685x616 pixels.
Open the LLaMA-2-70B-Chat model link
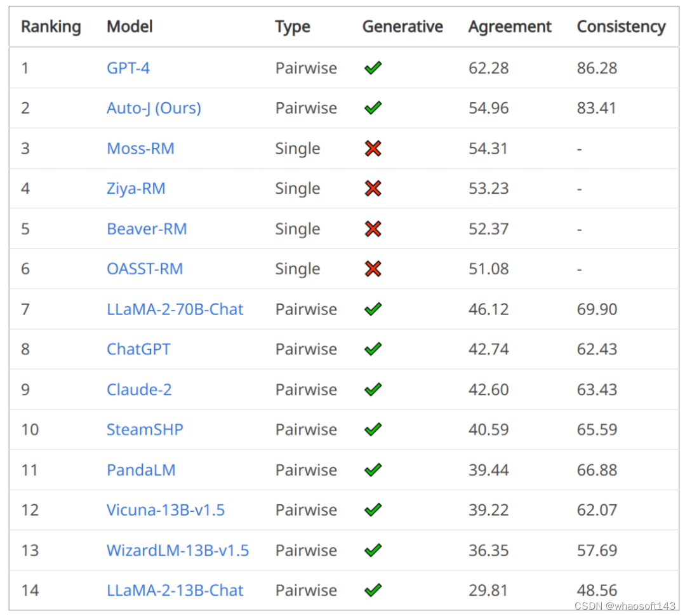(175, 309)
